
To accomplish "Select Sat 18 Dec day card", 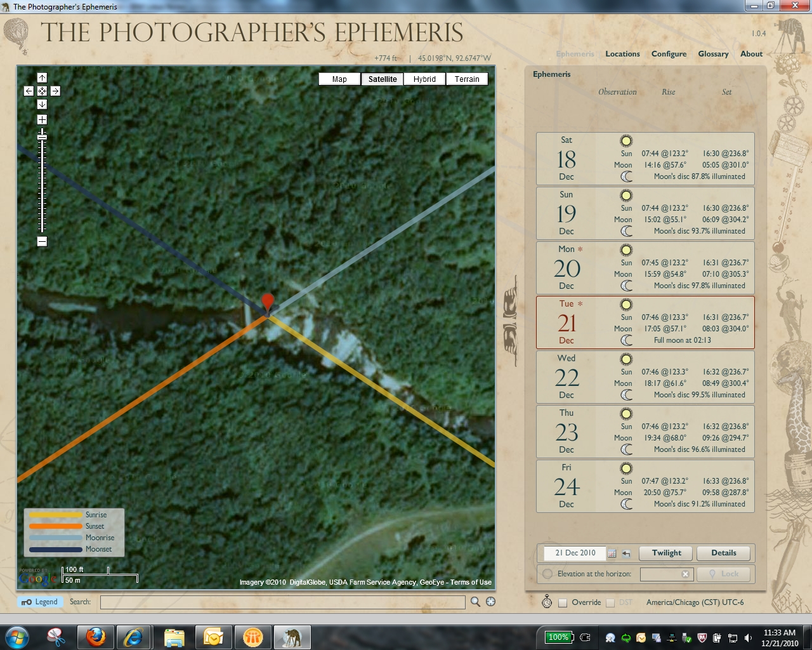I will 645,159.
